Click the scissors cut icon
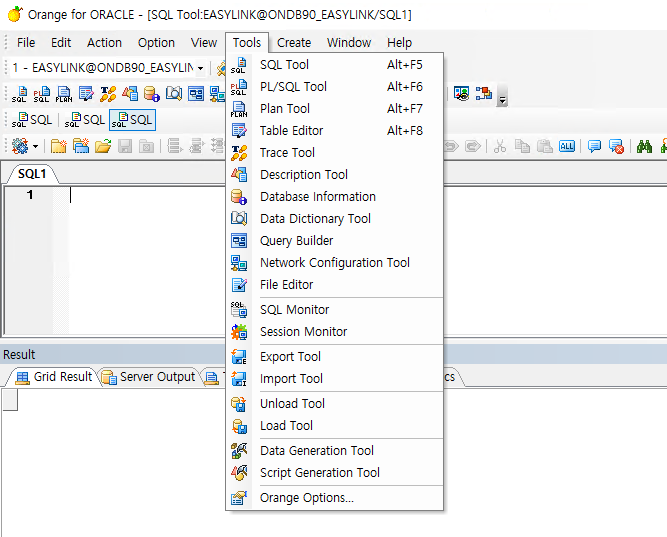This screenshot has height=537, width=667. pyautogui.click(x=500, y=146)
